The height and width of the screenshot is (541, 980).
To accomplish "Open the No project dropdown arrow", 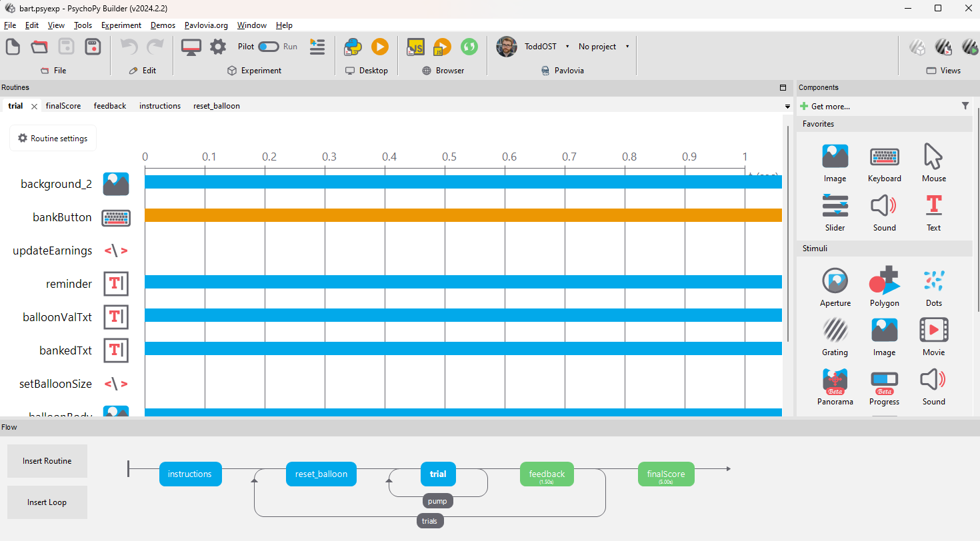I will (x=627, y=47).
